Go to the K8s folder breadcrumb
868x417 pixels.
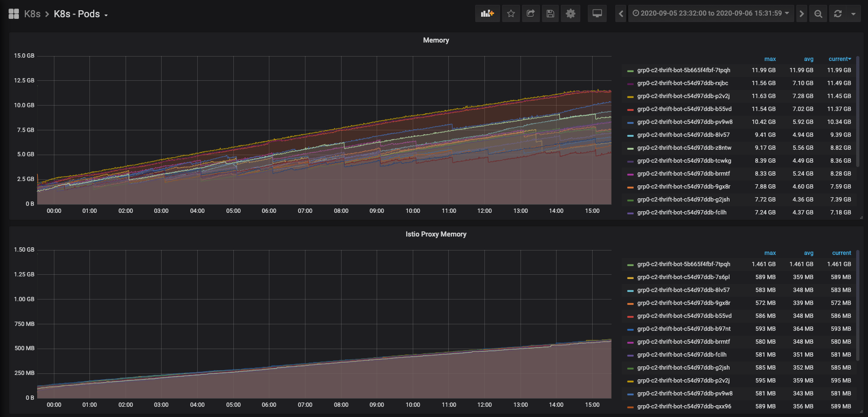32,14
